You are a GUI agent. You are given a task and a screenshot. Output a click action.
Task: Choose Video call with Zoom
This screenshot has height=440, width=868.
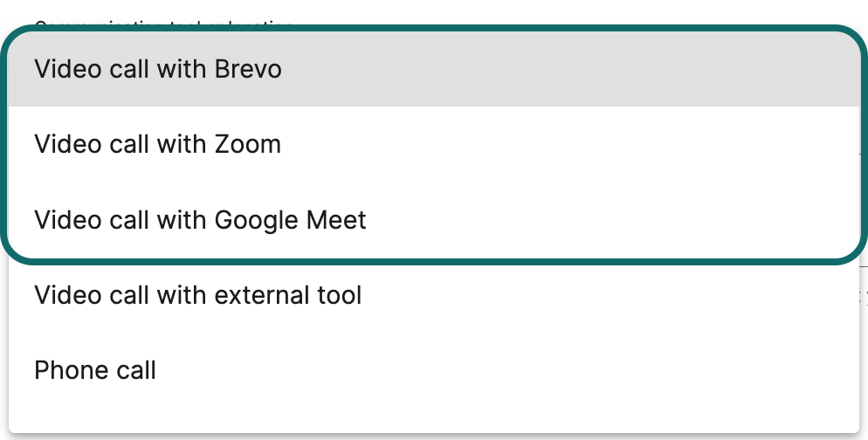[x=157, y=144]
